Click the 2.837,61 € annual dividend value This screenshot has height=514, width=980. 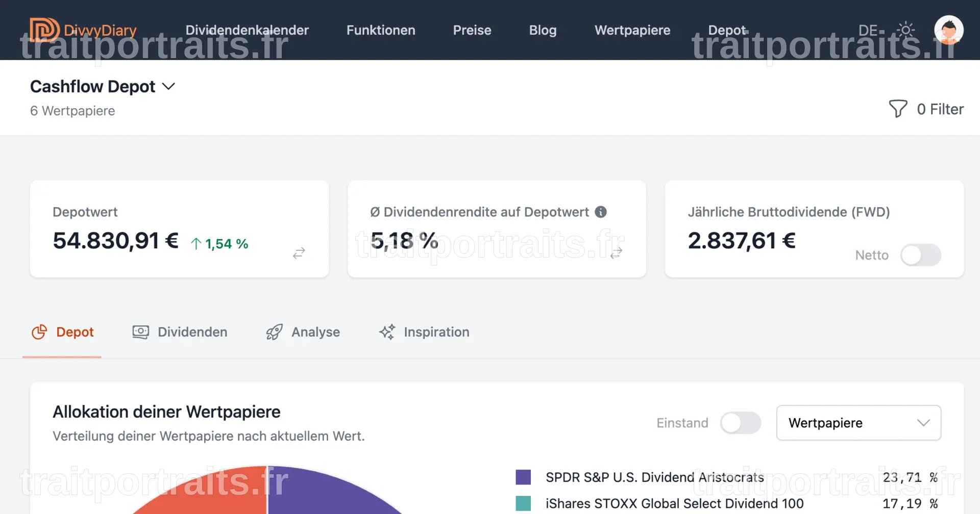tap(742, 241)
